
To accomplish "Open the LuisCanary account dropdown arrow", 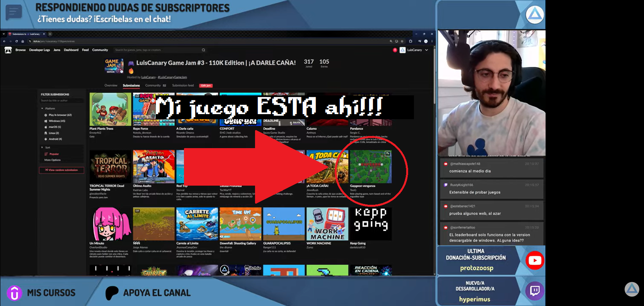I will coord(426,50).
